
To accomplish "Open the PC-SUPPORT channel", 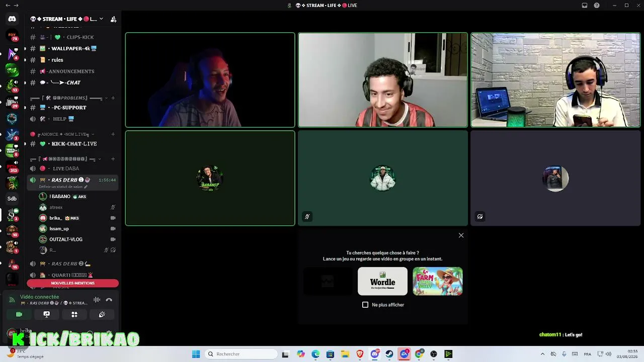I will coord(72,108).
